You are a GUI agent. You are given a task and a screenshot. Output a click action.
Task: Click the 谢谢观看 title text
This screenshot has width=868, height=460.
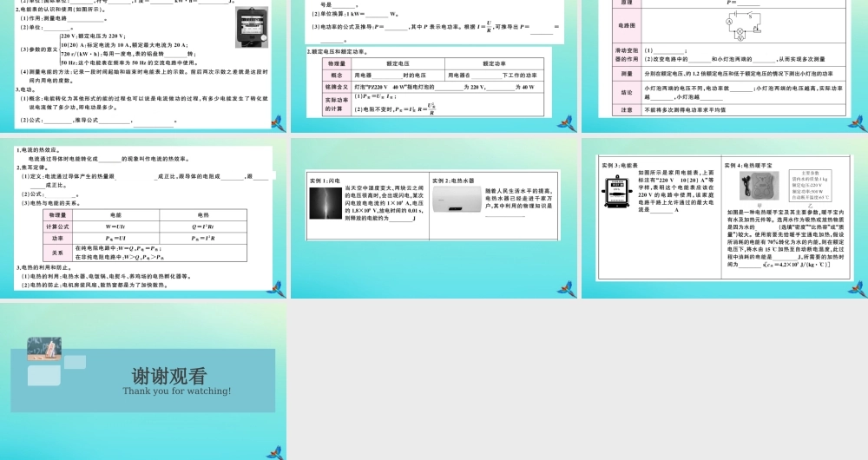pyautogui.click(x=169, y=377)
